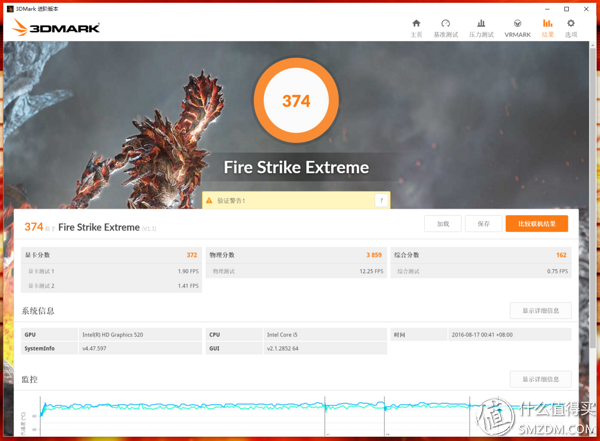
Task: Click the monitoring graph line chart
Action: click(250, 406)
